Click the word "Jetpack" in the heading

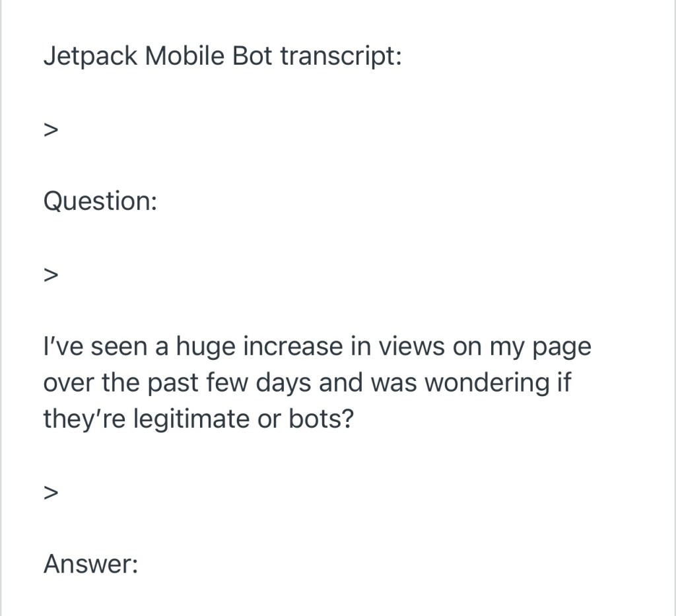(x=90, y=57)
